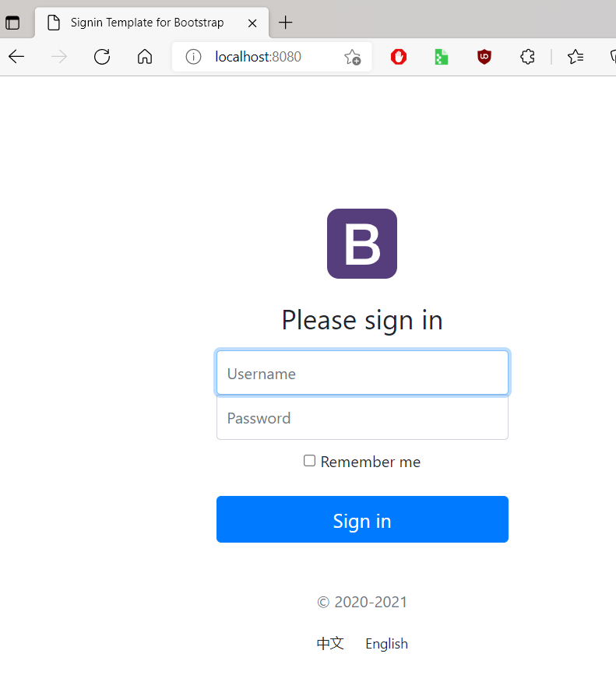Open the red Adblock extension icon
The width and height of the screenshot is (616, 689).
(x=399, y=57)
